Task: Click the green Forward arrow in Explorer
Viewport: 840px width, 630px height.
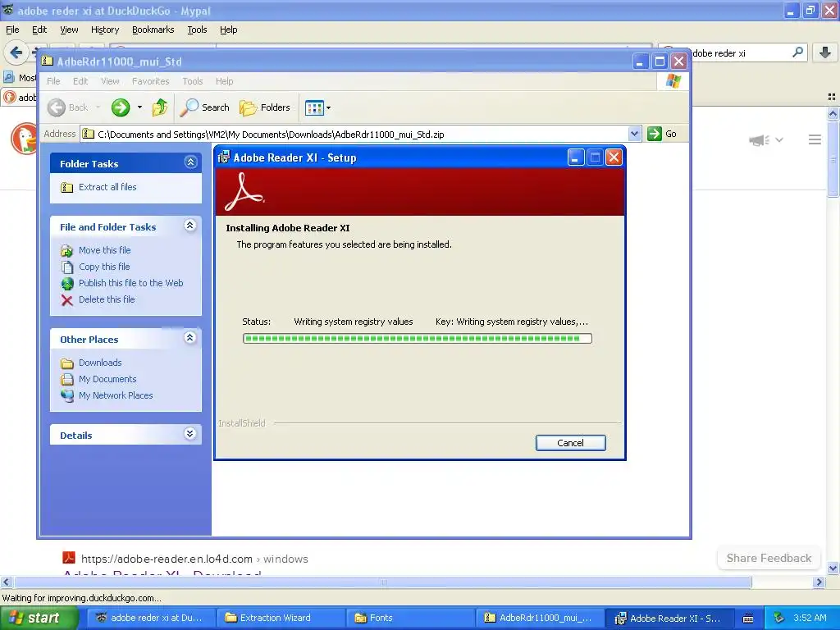Action: pyautogui.click(x=121, y=107)
